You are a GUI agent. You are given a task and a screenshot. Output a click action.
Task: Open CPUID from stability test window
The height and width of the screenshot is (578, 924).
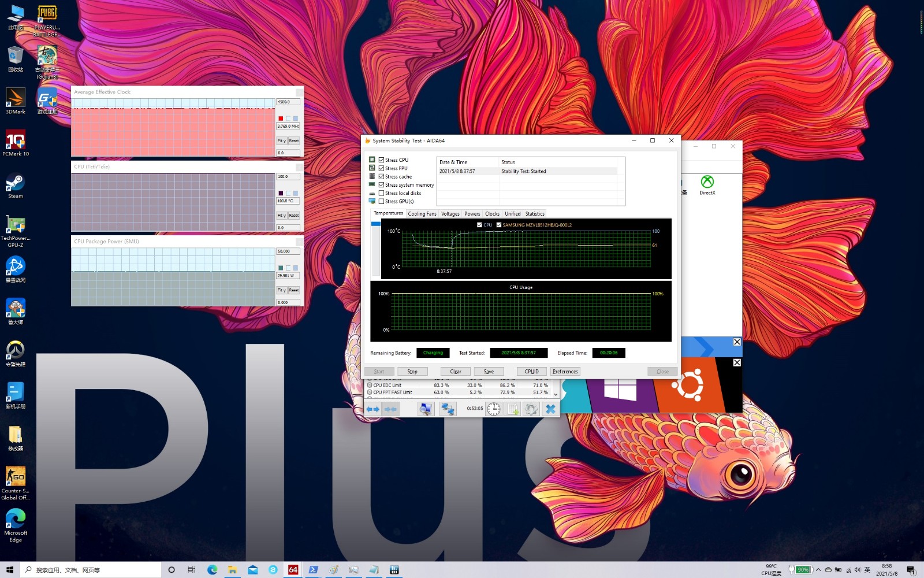pos(532,372)
